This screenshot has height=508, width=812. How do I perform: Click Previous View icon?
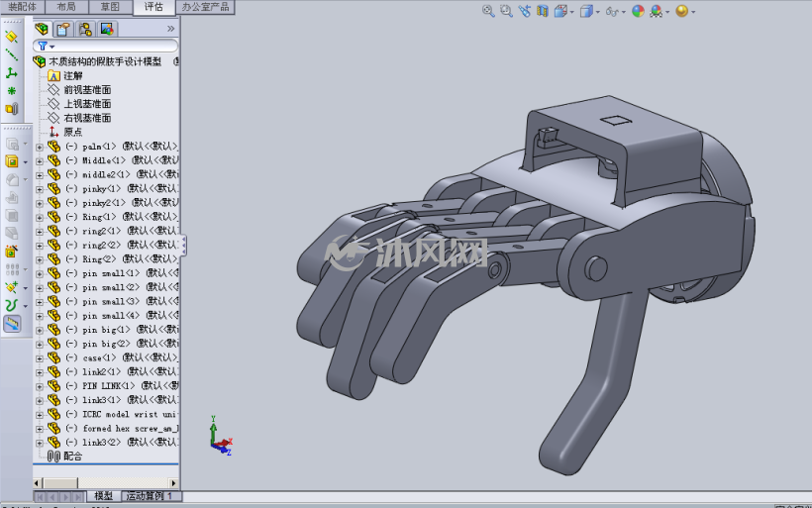click(524, 11)
